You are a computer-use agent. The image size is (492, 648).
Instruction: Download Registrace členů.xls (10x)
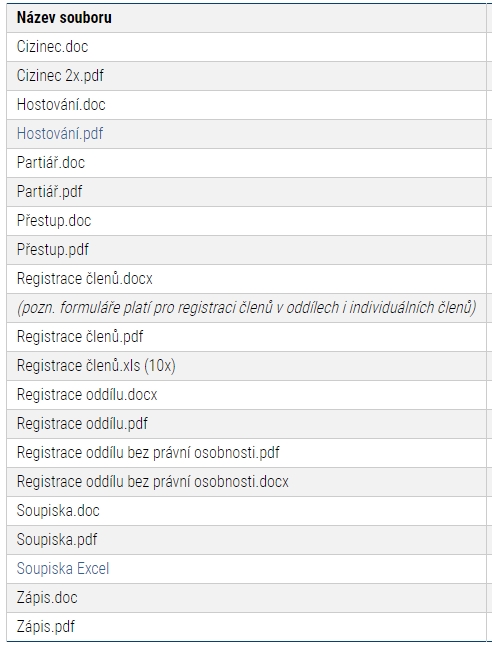click(x=96, y=366)
